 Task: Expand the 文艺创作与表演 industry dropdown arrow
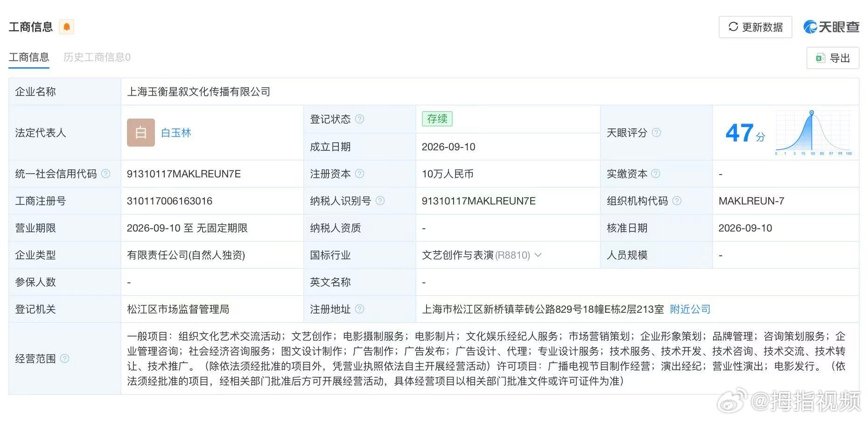[x=538, y=255]
